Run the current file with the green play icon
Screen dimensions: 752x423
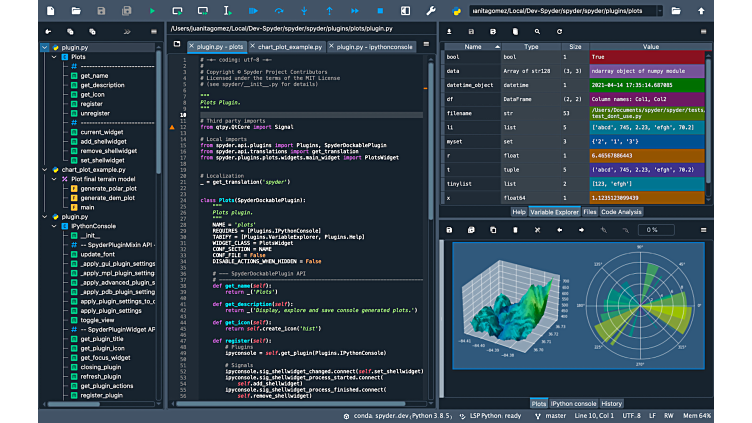pos(152,11)
